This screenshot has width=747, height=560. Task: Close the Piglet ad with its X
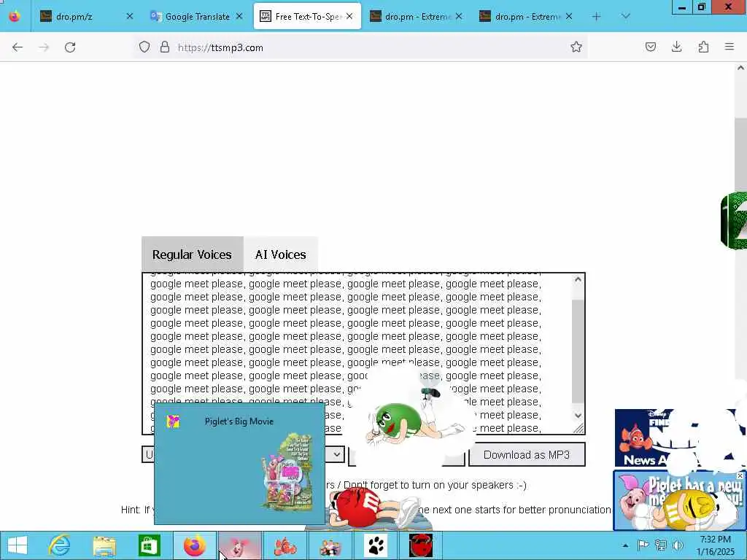(740, 475)
